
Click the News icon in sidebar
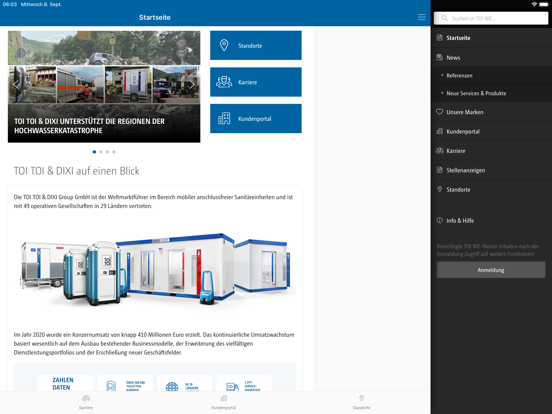[x=439, y=57]
